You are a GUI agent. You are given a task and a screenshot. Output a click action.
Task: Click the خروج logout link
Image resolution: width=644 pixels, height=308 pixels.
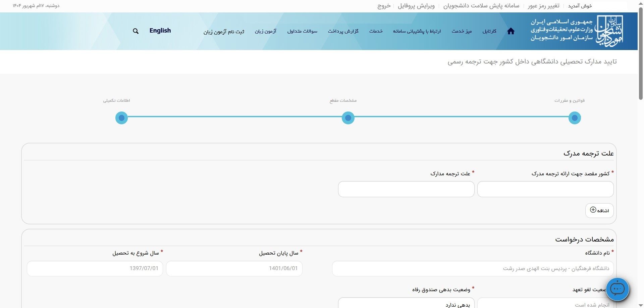pyautogui.click(x=384, y=6)
